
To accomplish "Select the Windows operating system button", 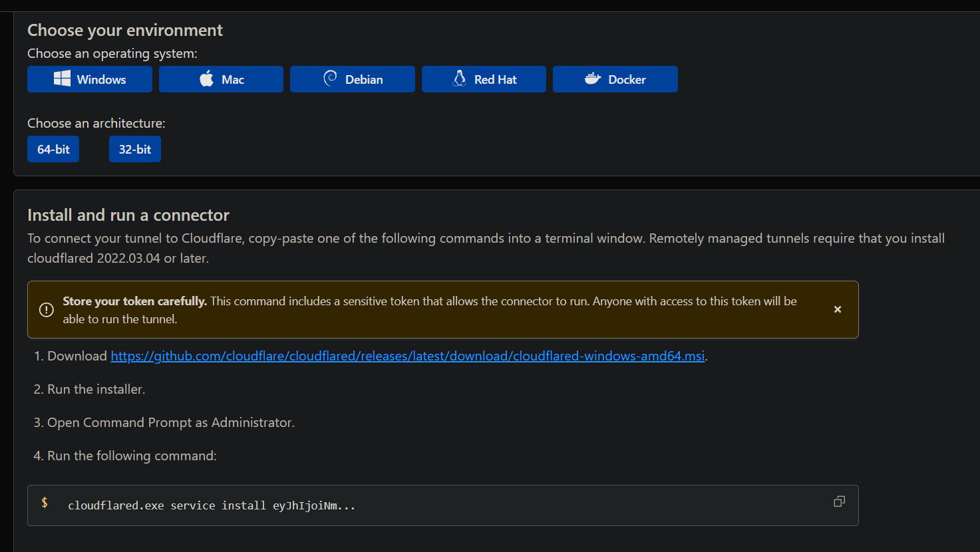I will click(x=90, y=79).
